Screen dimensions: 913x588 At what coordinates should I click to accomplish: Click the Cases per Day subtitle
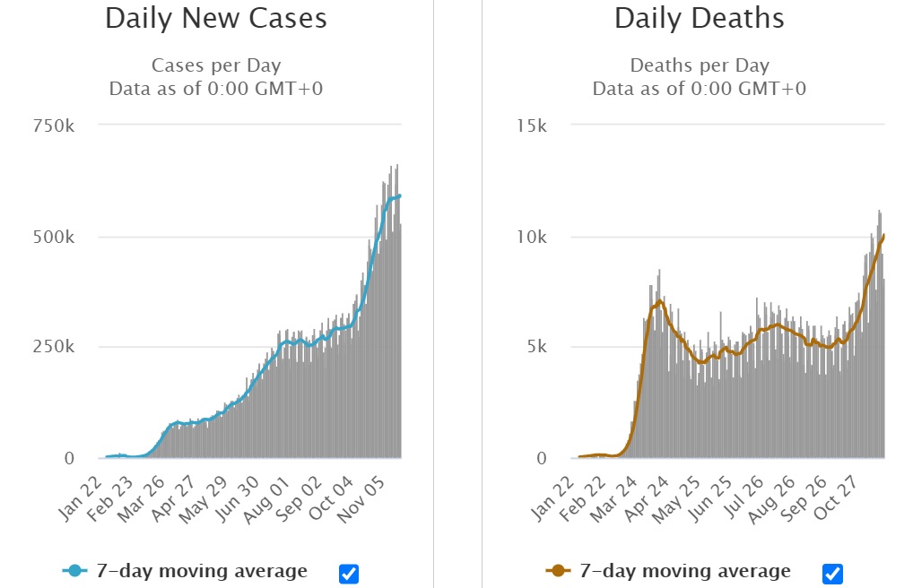coord(216,66)
